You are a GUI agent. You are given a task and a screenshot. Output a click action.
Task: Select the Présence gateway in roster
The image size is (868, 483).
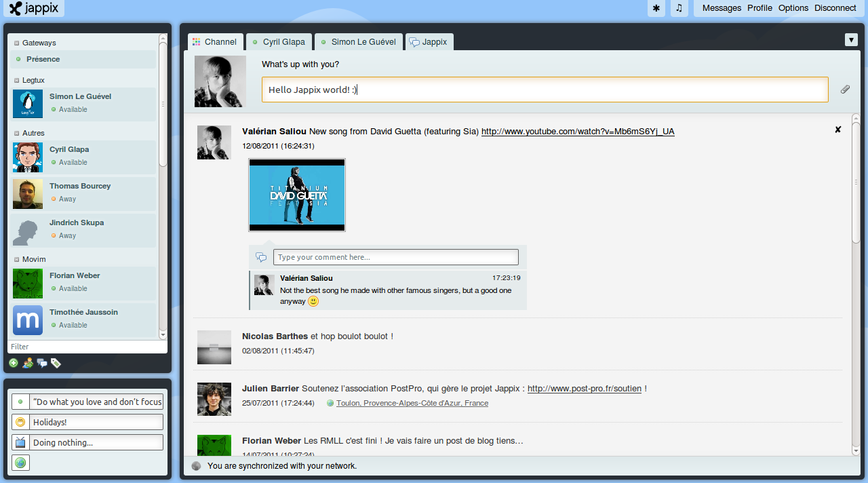point(83,59)
